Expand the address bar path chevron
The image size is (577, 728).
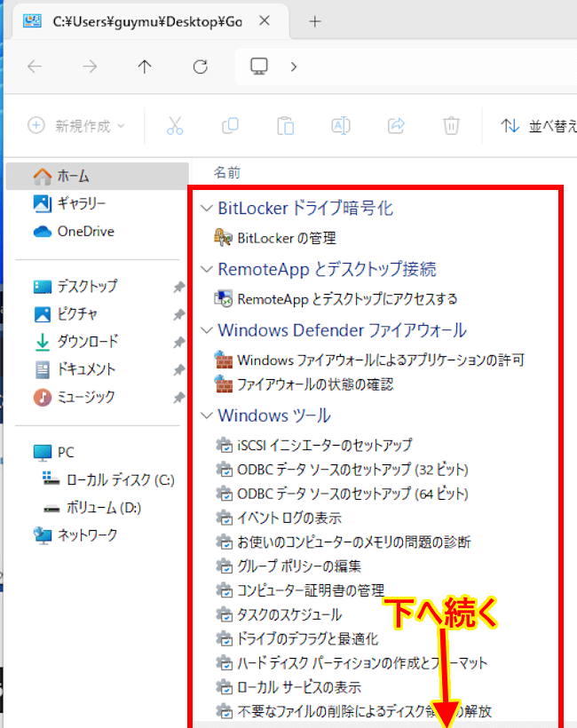coord(293,67)
